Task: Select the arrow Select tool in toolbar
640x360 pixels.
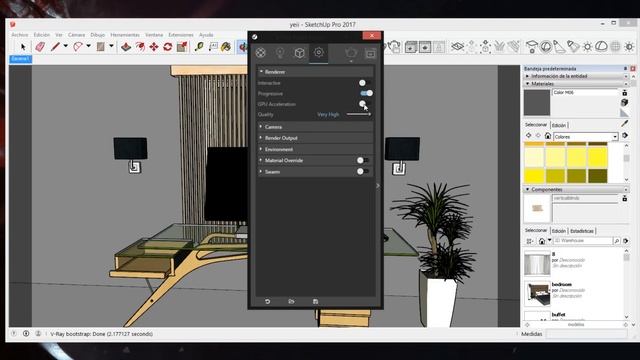Action: (23, 47)
